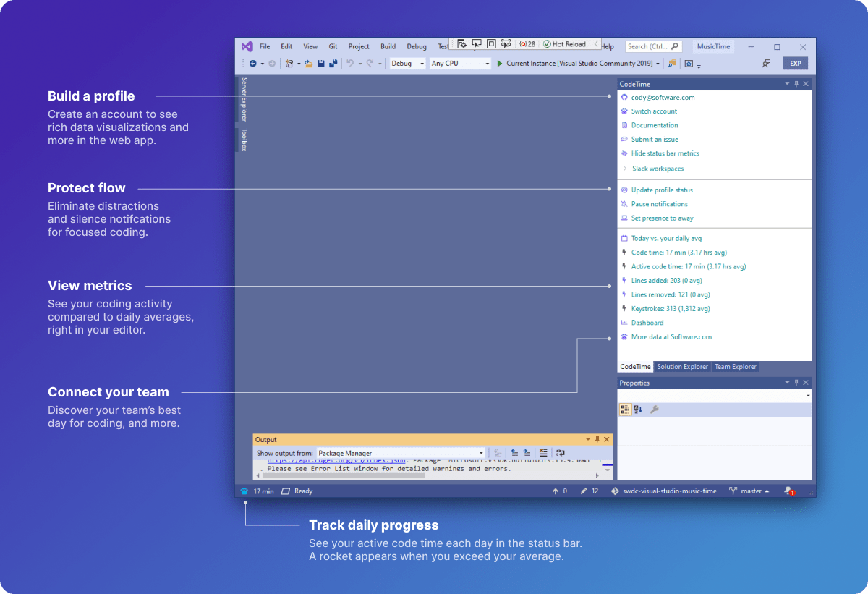Open the Dashboard link in CodeTime

tap(647, 323)
